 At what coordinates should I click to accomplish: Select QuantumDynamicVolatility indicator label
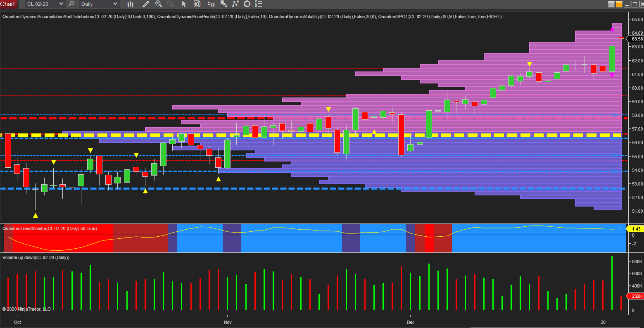pos(322,17)
